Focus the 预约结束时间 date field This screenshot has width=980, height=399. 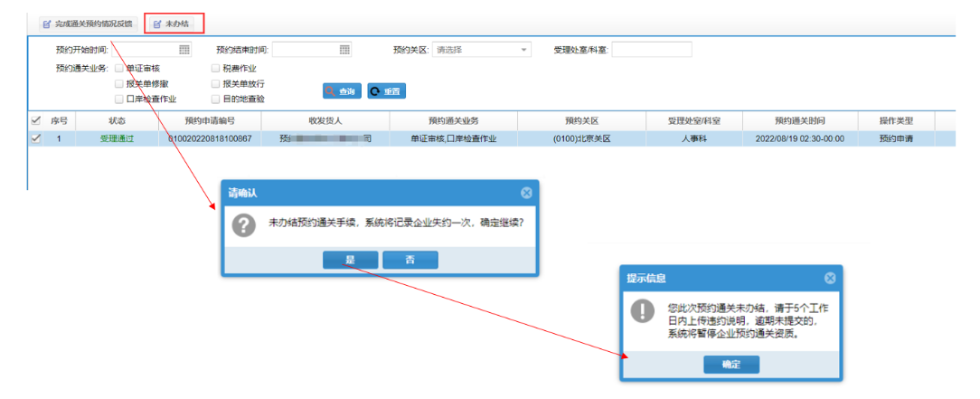tap(311, 50)
